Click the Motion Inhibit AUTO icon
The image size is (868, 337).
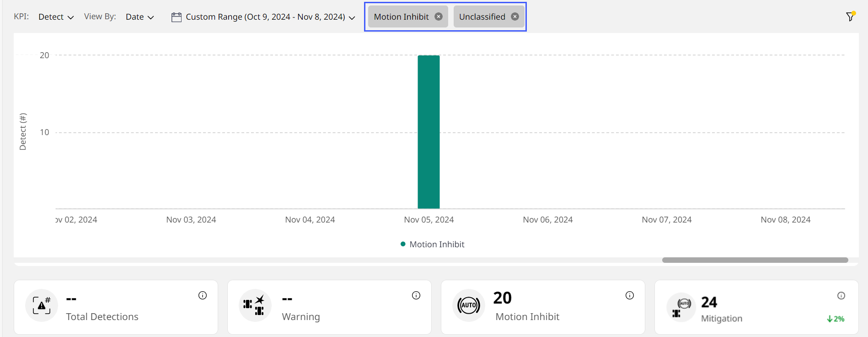click(469, 305)
